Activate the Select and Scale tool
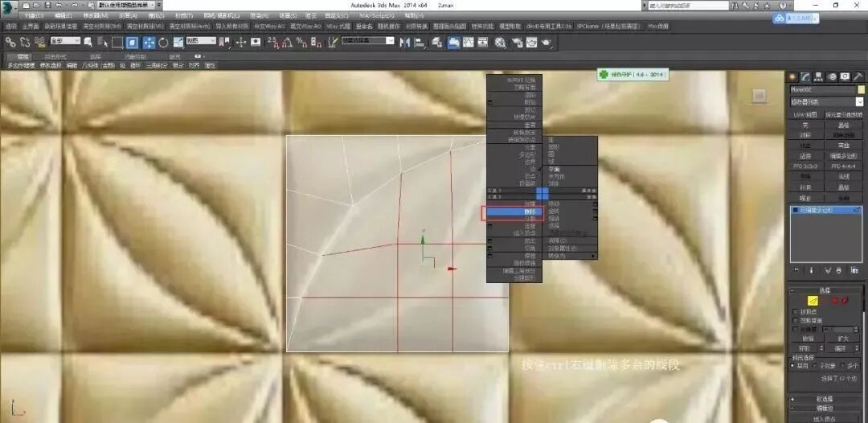 click(x=178, y=42)
